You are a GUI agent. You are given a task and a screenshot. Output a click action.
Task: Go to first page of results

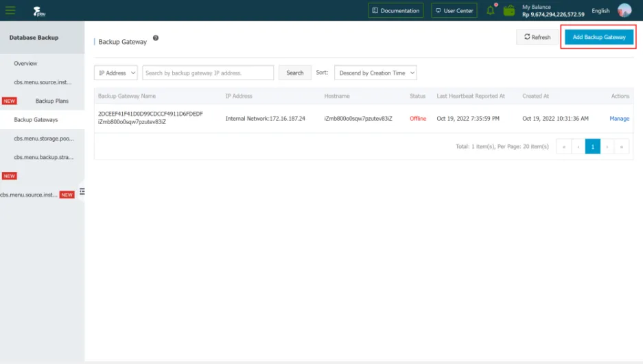(564, 147)
